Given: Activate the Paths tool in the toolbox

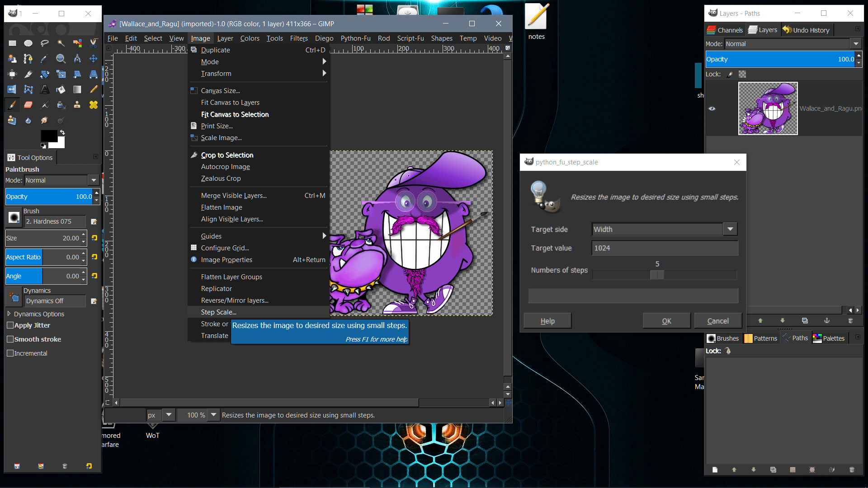Looking at the screenshot, I should click(x=28, y=58).
